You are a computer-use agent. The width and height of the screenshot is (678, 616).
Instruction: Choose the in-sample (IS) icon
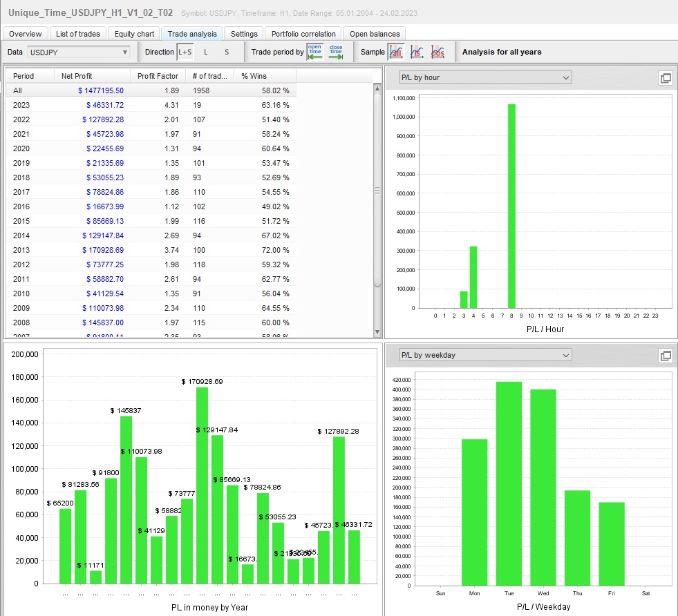[417, 52]
